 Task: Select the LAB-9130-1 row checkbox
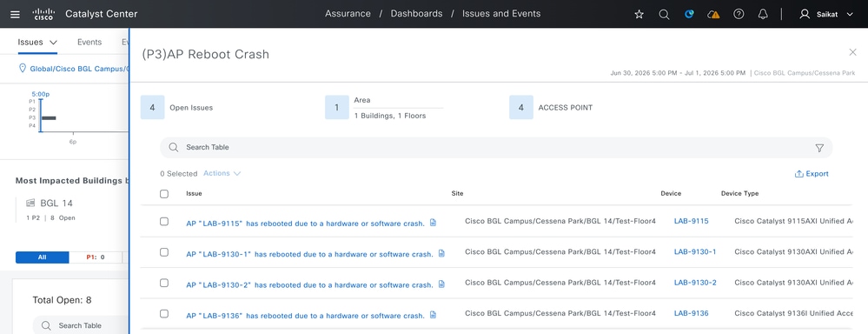tap(164, 252)
